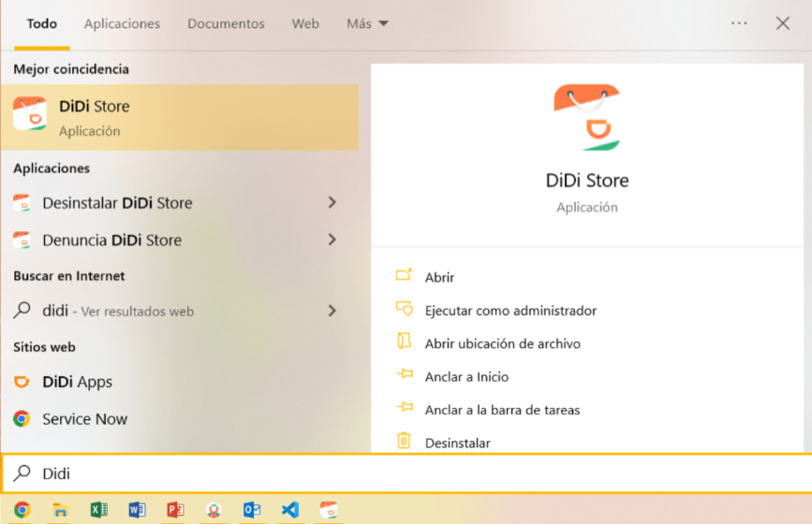Viewport: 812px width, 524px height.
Task: Choose Desinstalar in the preview pane
Action: [458, 443]
